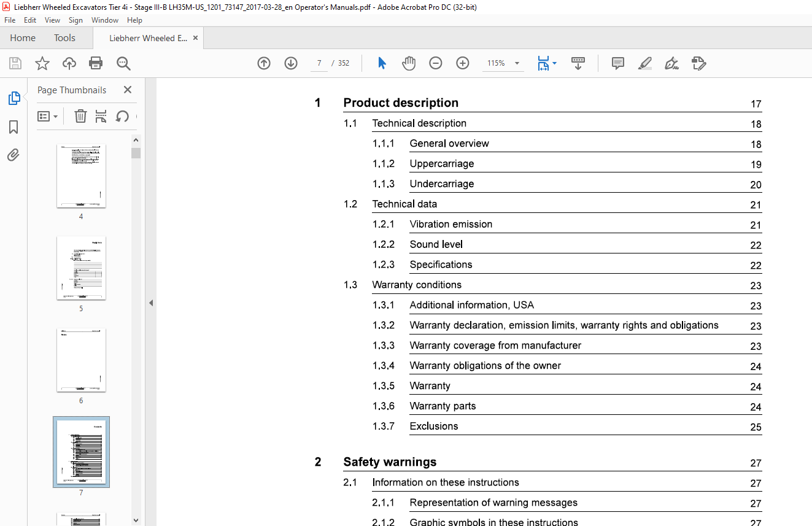Open Page Thumbnails sidebar icon
Viewport: 812px width, 526px height.
[14, 98]
